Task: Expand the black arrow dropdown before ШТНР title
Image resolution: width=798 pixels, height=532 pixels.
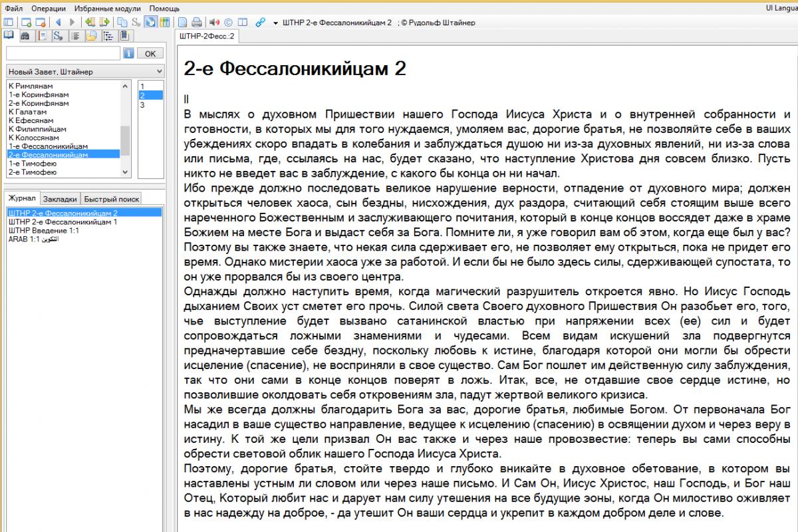Action: tap(275, 23)
